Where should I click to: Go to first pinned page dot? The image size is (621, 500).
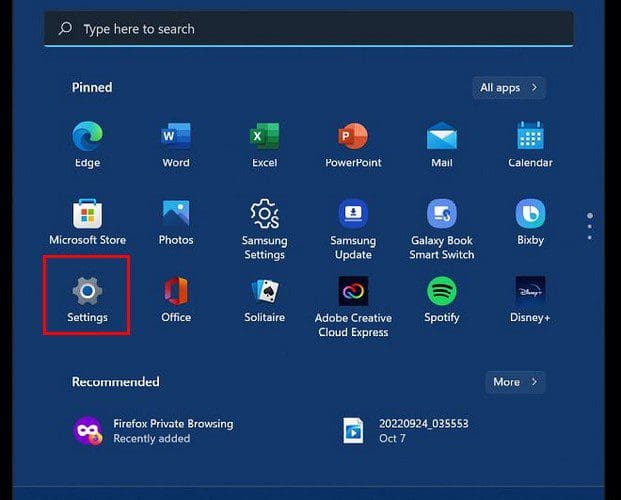click(590, 216)
